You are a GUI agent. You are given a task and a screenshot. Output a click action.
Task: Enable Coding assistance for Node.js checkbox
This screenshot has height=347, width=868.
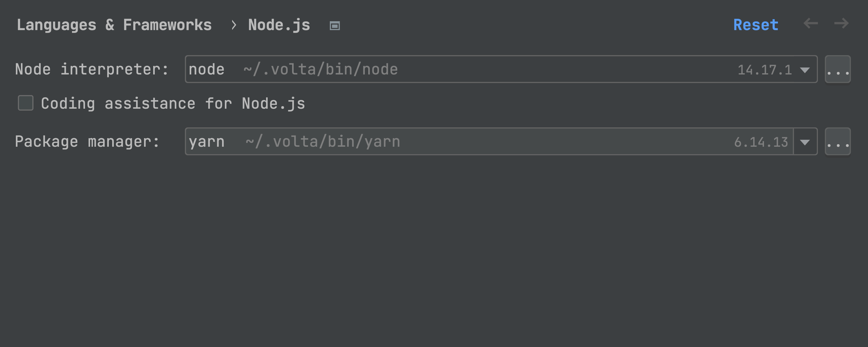point(26,103)
